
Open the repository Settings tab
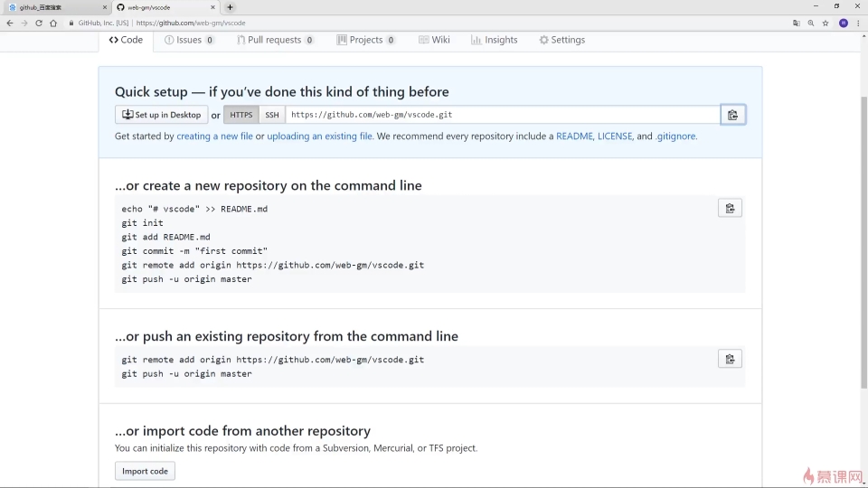point(561,40)
